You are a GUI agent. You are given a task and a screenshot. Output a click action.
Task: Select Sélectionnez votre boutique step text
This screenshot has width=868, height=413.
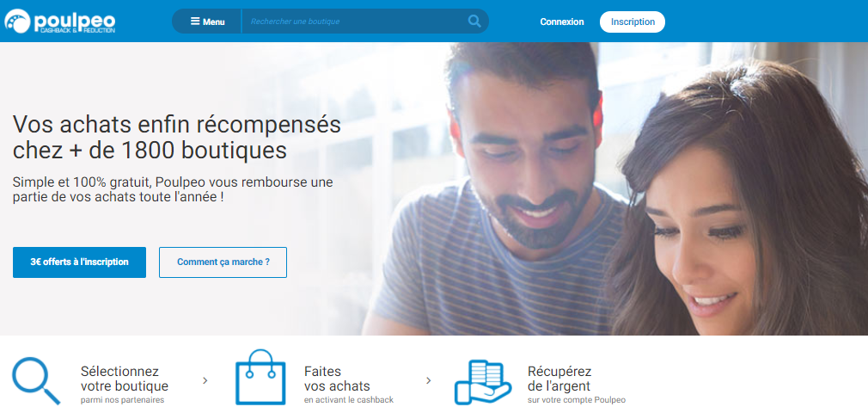click(x=125, y=379)
